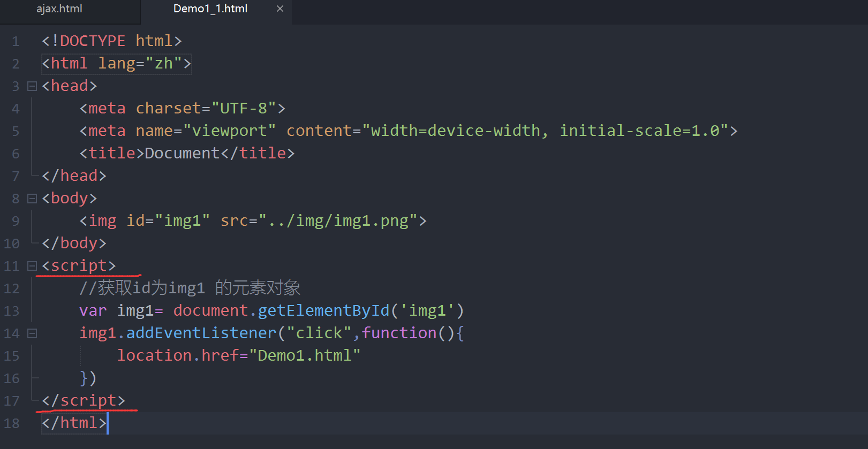Click the 'img1' string argument
This screenshot has height=449, width=868.
coord(427,310)
